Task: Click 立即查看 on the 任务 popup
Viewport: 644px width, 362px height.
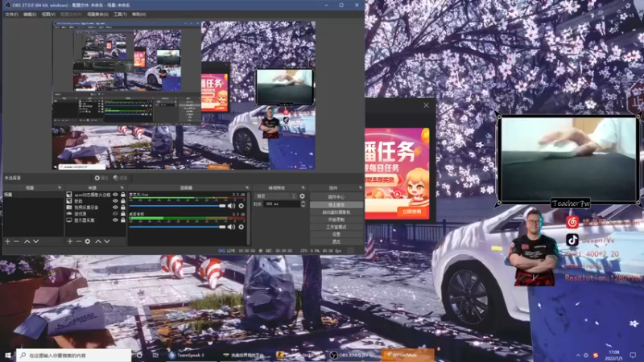Action: [x=412, y=212]
